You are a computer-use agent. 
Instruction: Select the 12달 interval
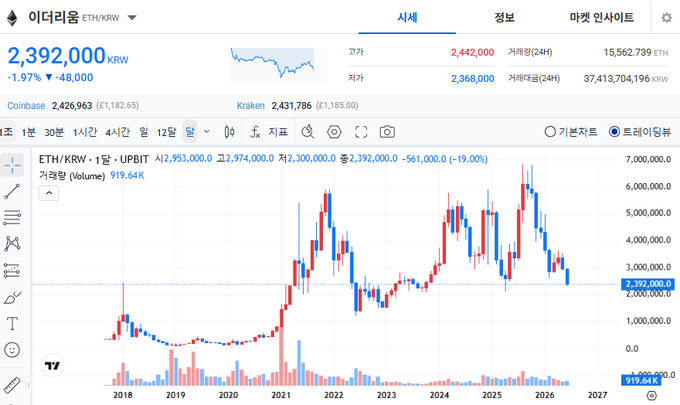point(167,132)
